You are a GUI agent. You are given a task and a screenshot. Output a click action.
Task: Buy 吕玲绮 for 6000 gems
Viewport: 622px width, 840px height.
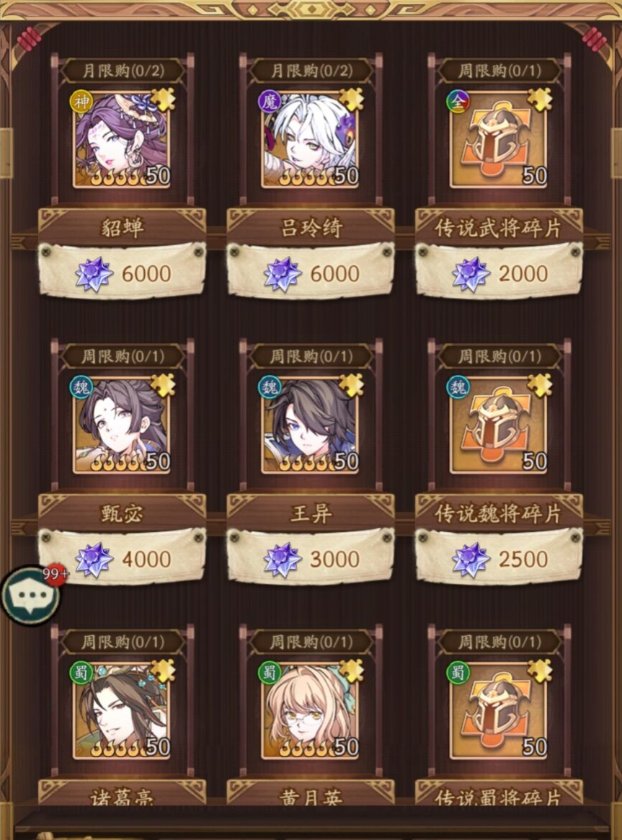(x=311, y=270)
